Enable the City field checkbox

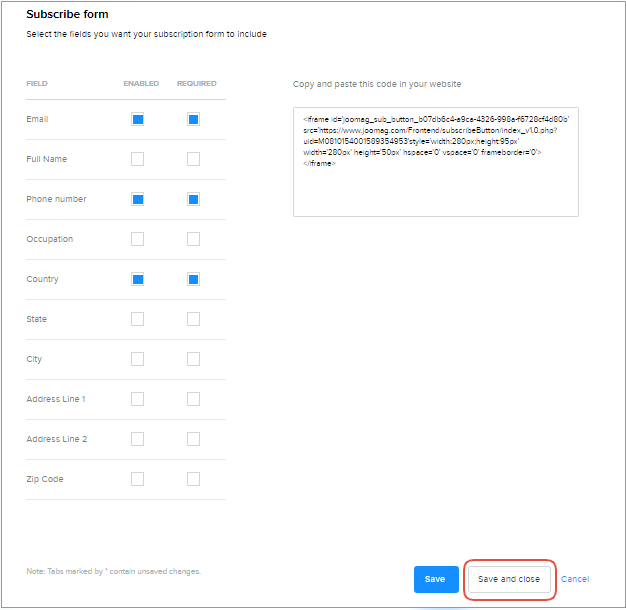138,359
